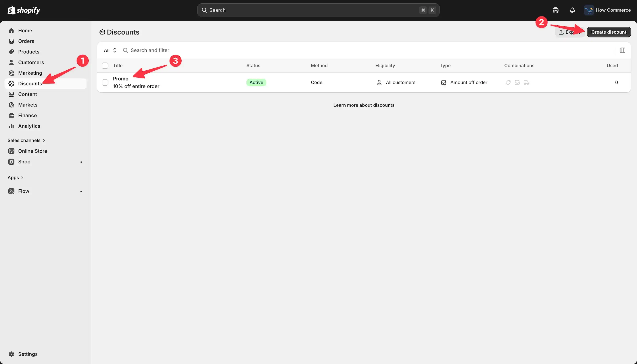Open the notifications bell
This screenshot has width=637, height=364.
click(x=572, y=10)
